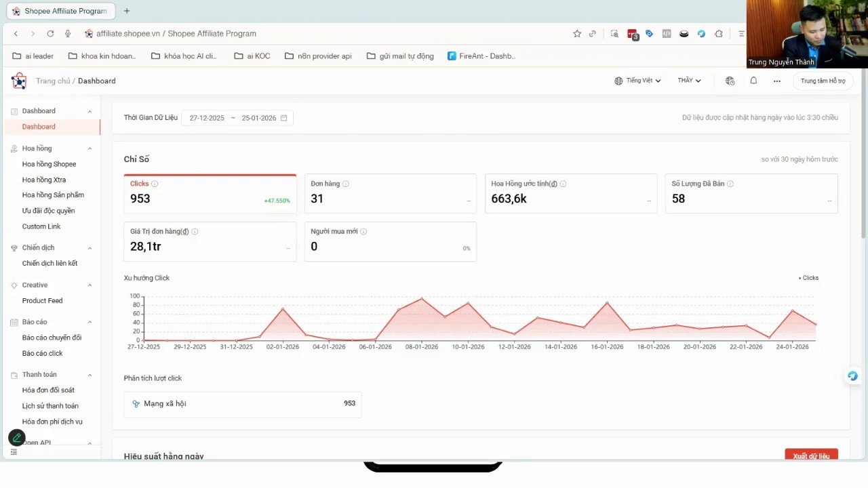The width and height of the screenshot is (868, 488).
Task: Click the date range 27-12-2025 to 25-01-2026 field
Action: (x=237, y=118)
